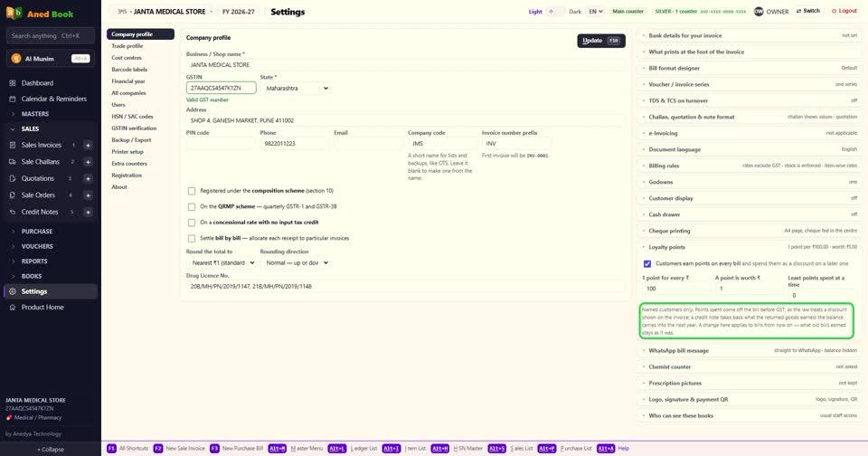
Task: Open Dashboard icon in sidebar
Action: pyautogui.click(x=12, y=83)
